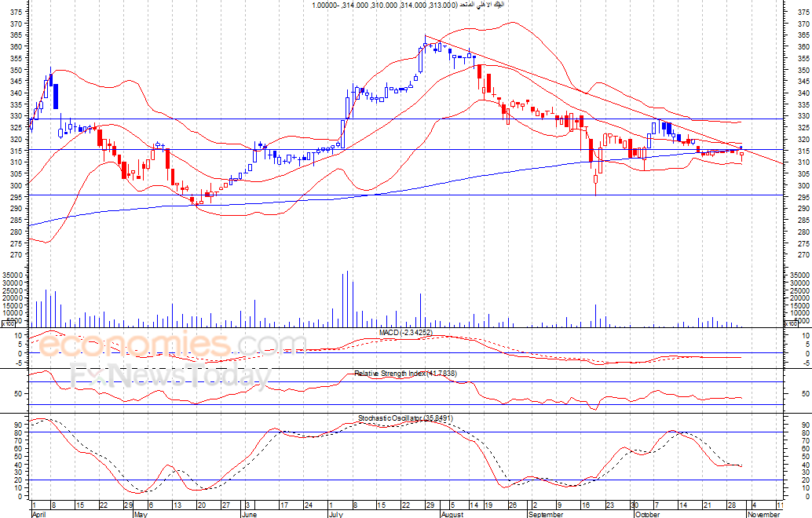Click date tick 30 before October
This screenshot has height=518, width=812.
[x=634, y=505]
